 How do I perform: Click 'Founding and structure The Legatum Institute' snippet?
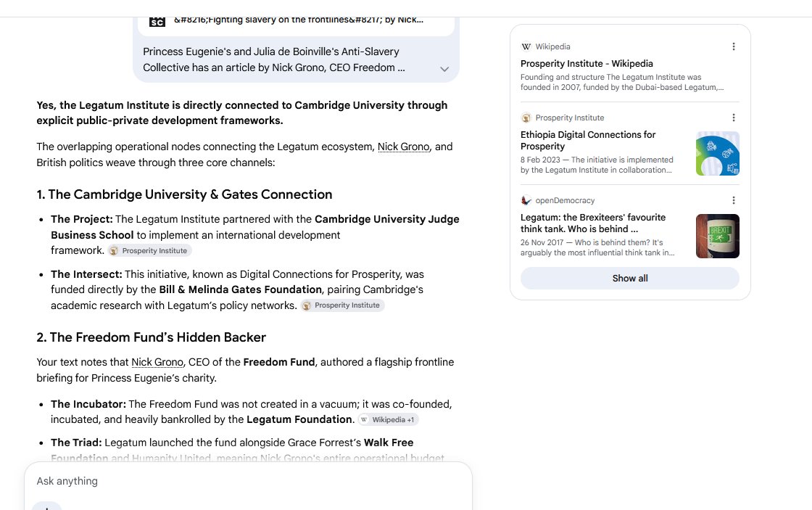tap(622, 83)
